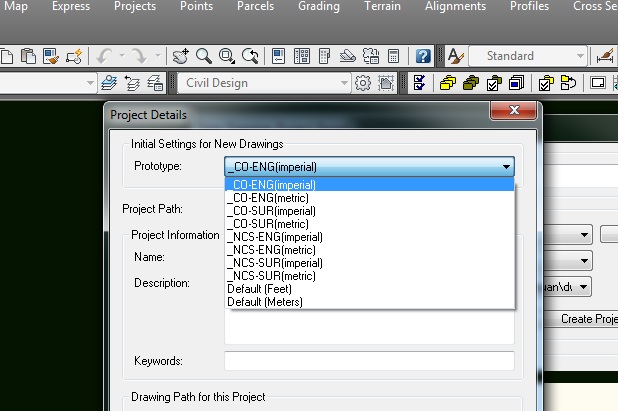Image resolution: width=618 pixels, height=411 pixels.
Task: Select _CO-ENG(metric) prototype
Action: (x=370, y=198)
